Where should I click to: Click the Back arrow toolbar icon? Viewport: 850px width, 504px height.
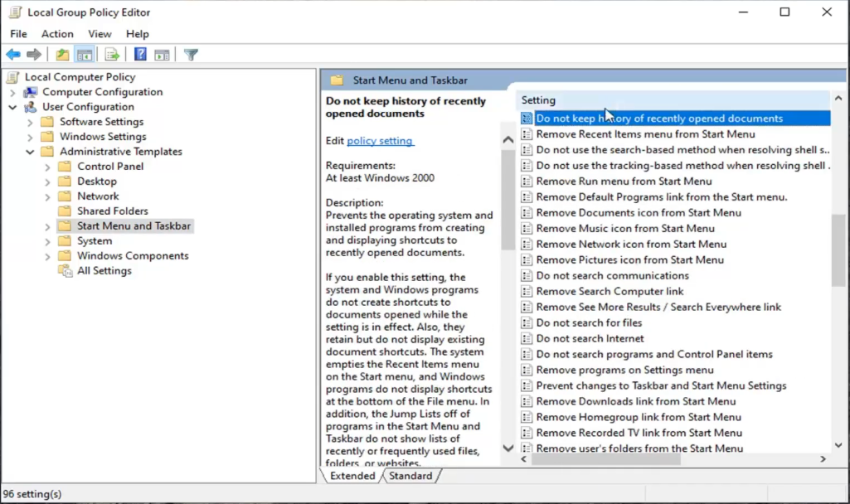pyautogui.click(x=13, y=54)
